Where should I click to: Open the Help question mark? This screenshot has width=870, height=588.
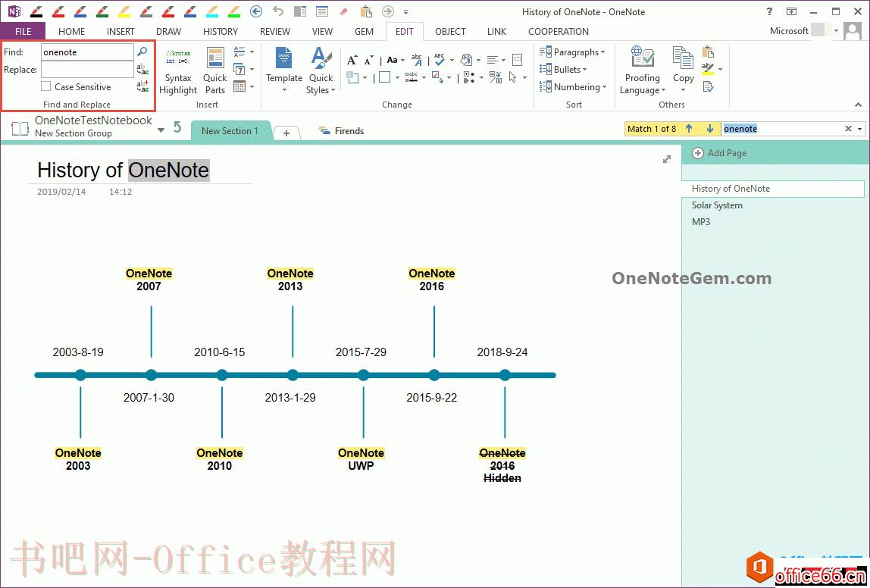[x=769, y=11]
